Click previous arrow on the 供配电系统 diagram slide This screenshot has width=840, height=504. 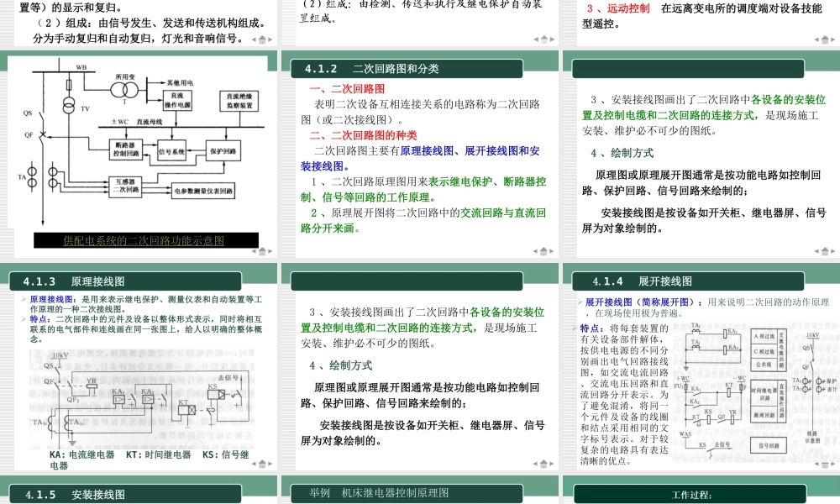[x=254, y=252]
